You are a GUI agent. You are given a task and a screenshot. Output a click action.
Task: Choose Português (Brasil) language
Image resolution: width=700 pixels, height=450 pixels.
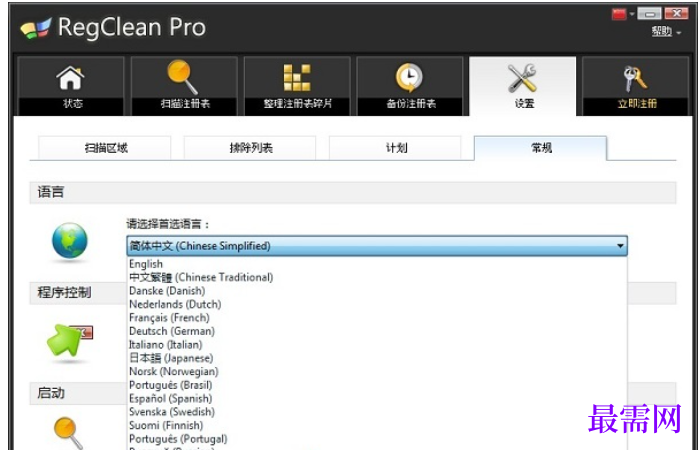[377, 385]
